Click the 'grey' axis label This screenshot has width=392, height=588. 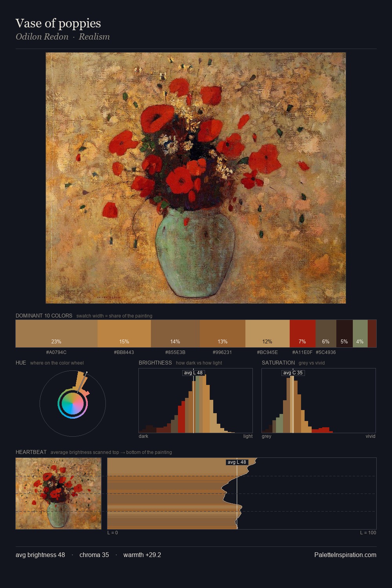(267, 436)
